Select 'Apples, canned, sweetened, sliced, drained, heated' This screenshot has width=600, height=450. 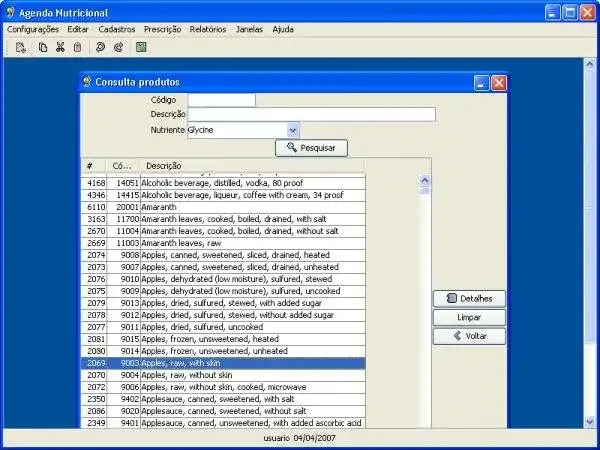coord(223,255)
